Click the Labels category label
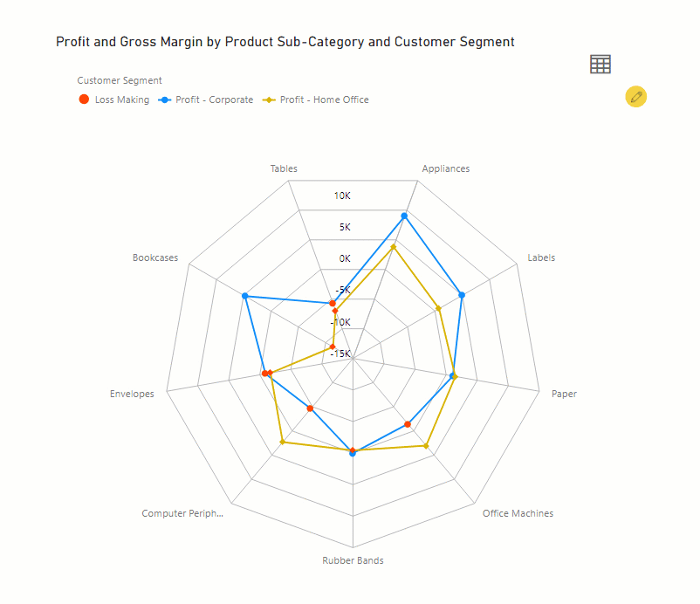700x604 pixels. click(x=541, y=257)
